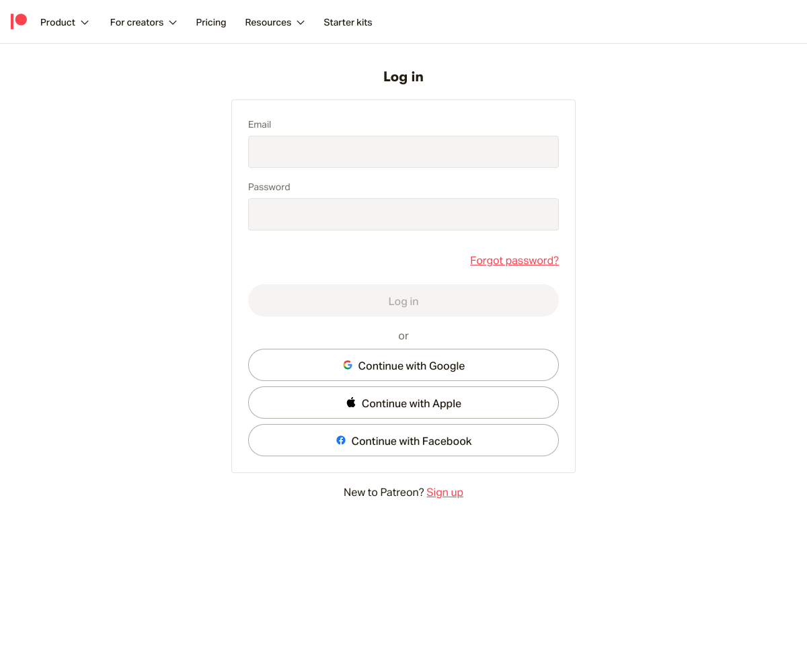
Task: Expand the Product menu chevron
Action: [x=85, y=22]
